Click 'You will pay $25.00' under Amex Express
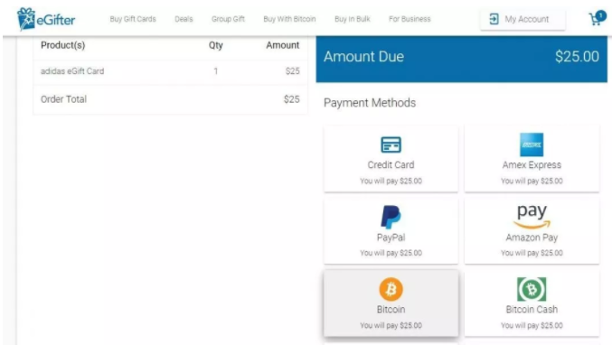Image resolution: width=612 pixels, height=364 pixels. pos(532,181)
